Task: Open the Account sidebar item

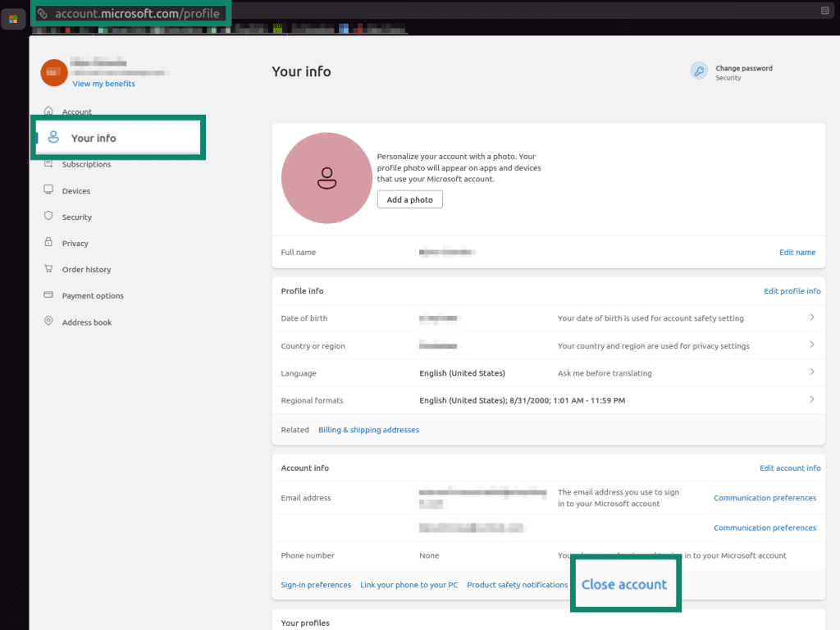Action: [76, 112]
